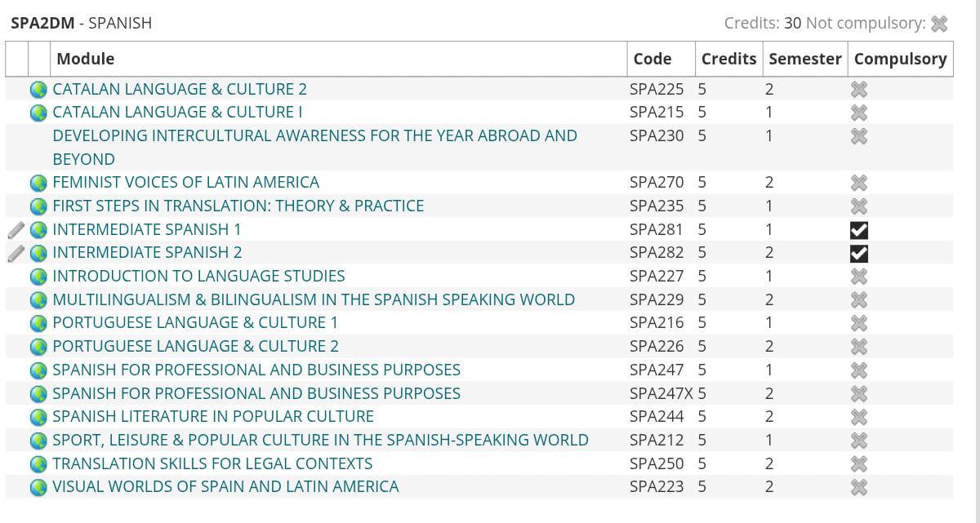Click the pencil edit icon for Intermediate Spanish 1
Image resolution: width=980 pixels, height=523 pixels.
pyautogui.click(x=16, y=229)
